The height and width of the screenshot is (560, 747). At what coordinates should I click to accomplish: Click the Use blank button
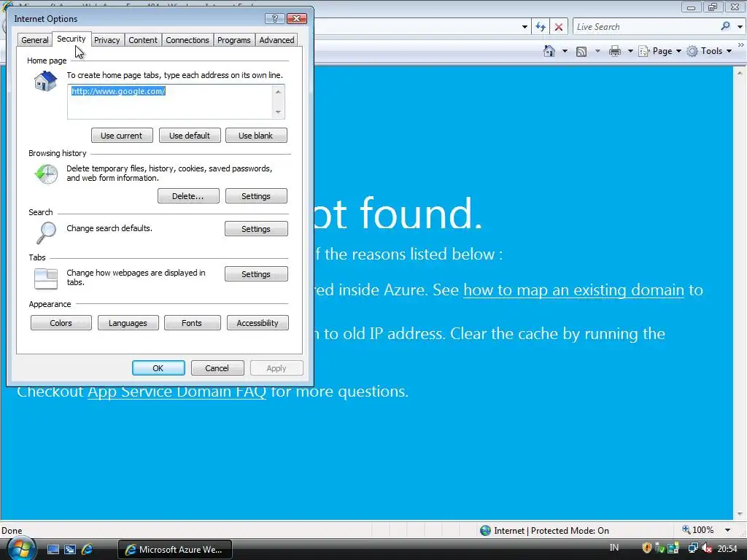256,135
